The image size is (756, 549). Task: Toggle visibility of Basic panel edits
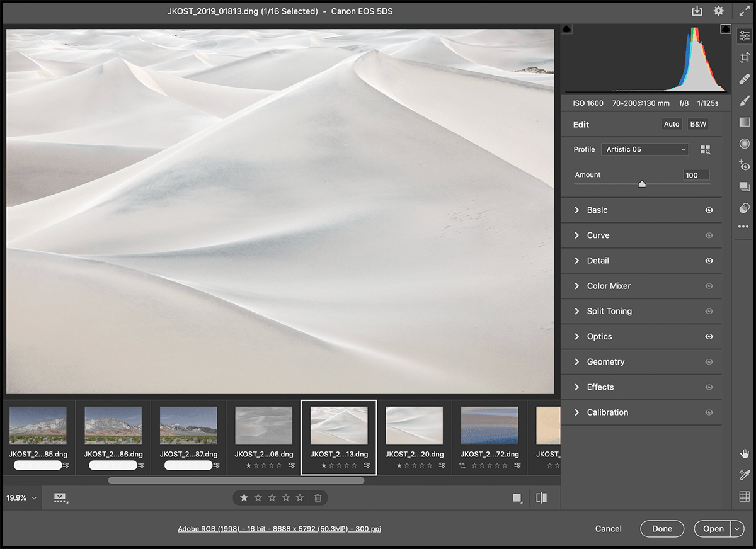pos(709,210)
